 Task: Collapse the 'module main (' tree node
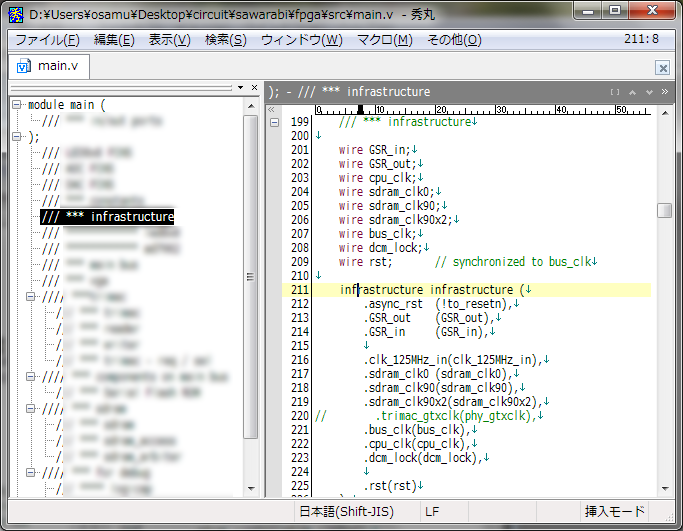(x=17, y=105)
